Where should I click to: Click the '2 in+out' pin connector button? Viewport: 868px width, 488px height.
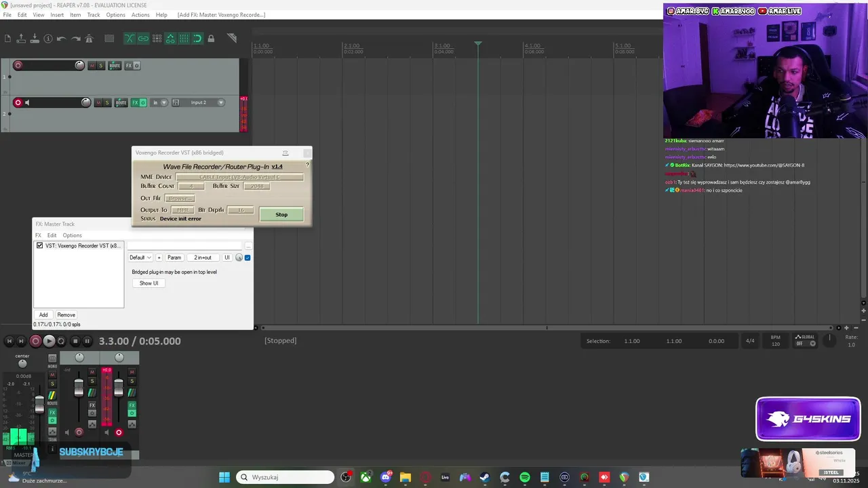[x=203, y=258]
